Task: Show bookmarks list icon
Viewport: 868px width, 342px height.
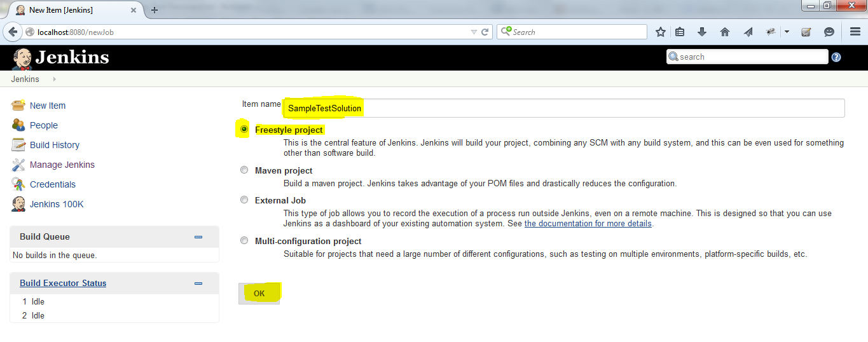Action: point(680,32)
